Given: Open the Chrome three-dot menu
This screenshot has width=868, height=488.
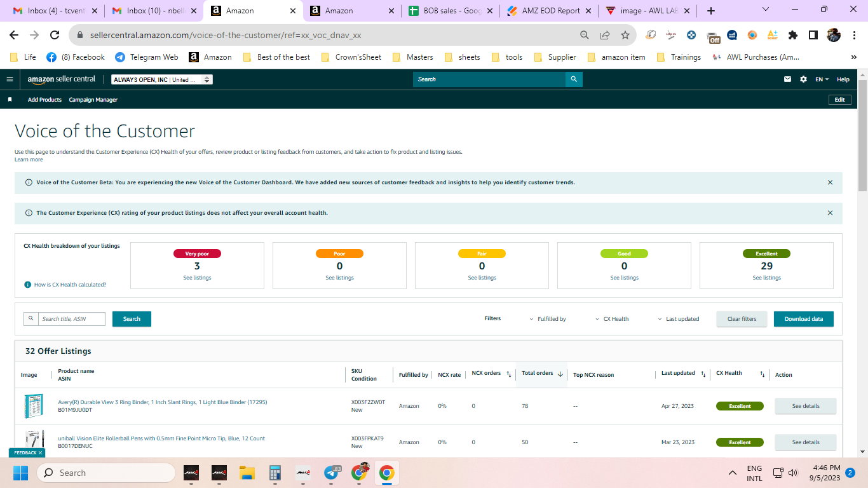Looking at the screenshot, I should click(x=853, y=36).
